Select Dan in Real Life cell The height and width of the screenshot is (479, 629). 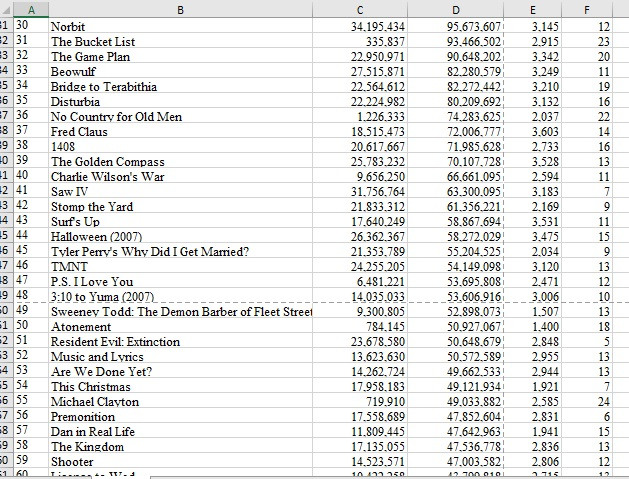pos(181,432)
